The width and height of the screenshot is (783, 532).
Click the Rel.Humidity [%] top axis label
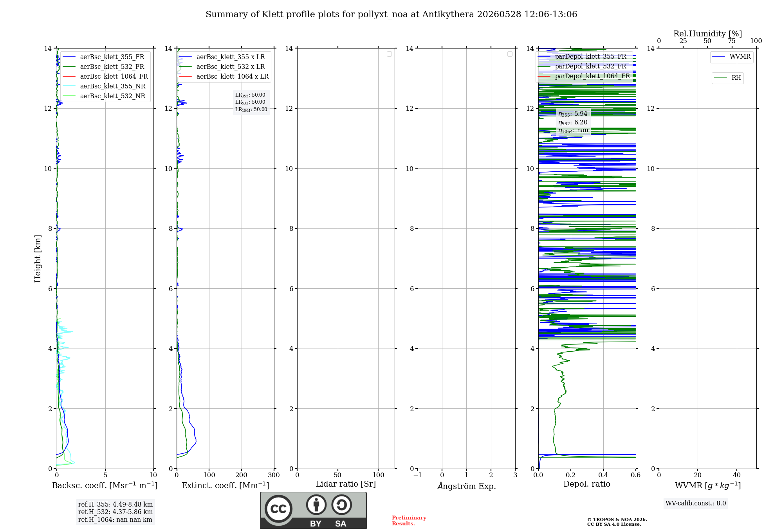[x=708, y=34]
